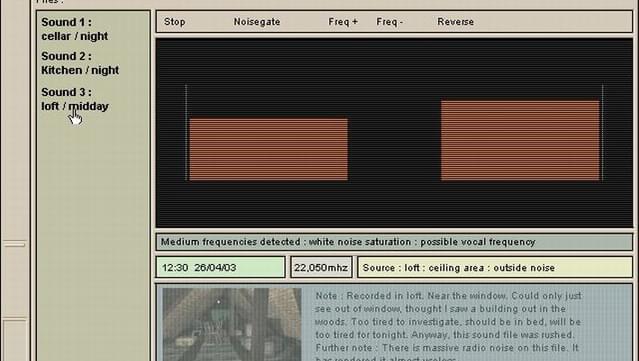Select the left waveform boundary marker

click(186, 132)
